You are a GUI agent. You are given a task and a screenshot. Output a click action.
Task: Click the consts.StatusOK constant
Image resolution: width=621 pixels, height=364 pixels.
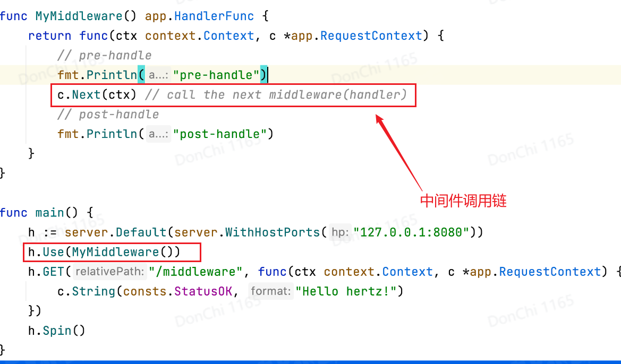pyautogui.click(x=177, y=292)
